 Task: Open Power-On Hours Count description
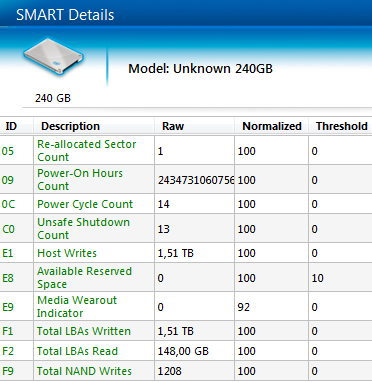[x=80, y=180]
